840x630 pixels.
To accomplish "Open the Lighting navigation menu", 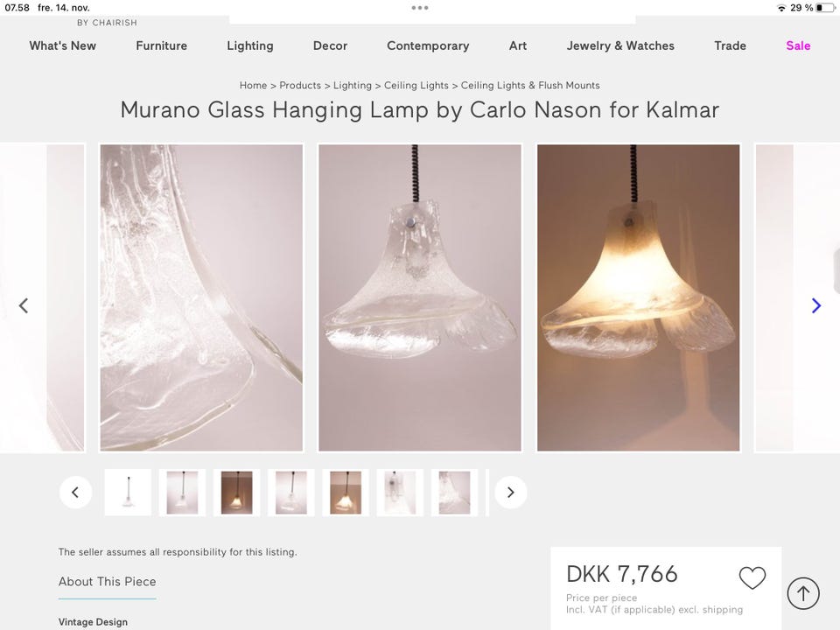I will point(250,45).
